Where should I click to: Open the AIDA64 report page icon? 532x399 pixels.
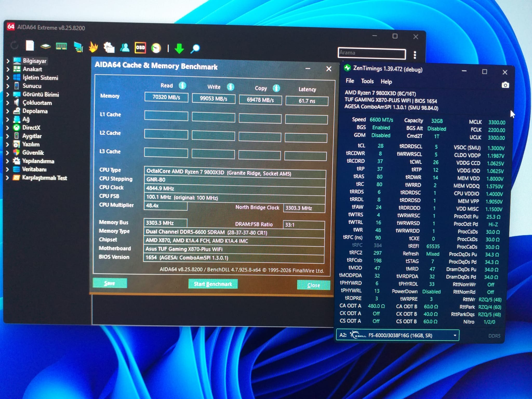point(30,46)
